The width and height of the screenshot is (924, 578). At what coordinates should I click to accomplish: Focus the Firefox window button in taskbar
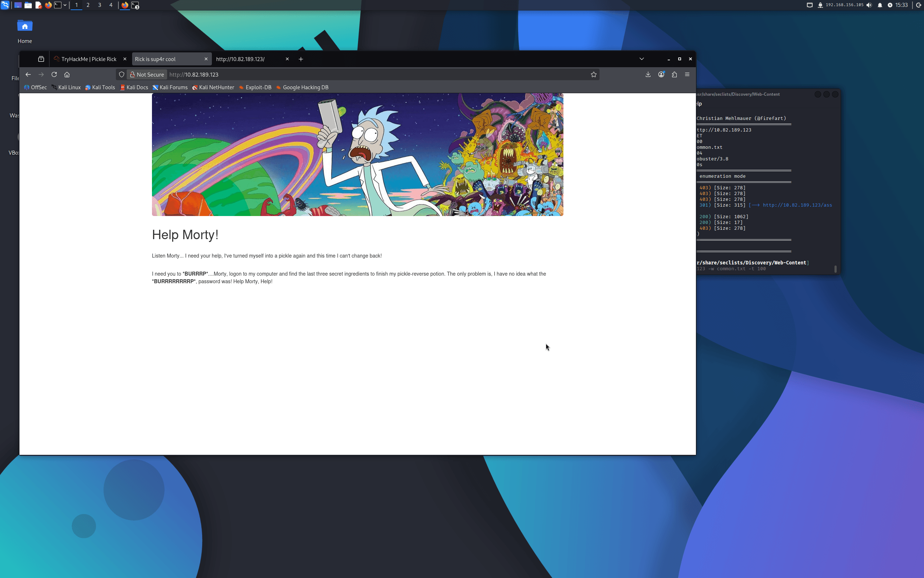coord(125,5)
